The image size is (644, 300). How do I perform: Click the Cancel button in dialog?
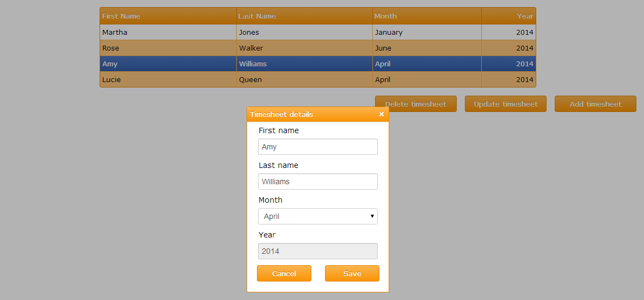pos(284,273)
